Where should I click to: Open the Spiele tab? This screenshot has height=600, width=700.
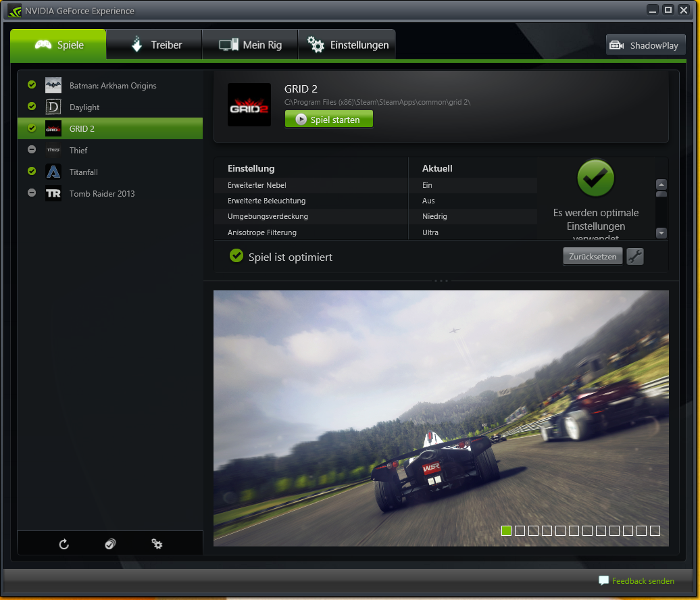coord(58,45)
